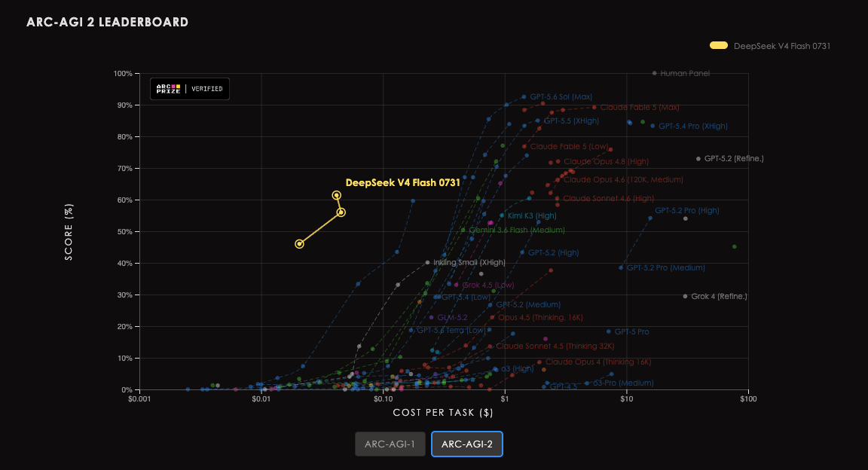
Task: Click the ARC Prize Verified badge
Action: pyautogui.click(x=190, y=89)
